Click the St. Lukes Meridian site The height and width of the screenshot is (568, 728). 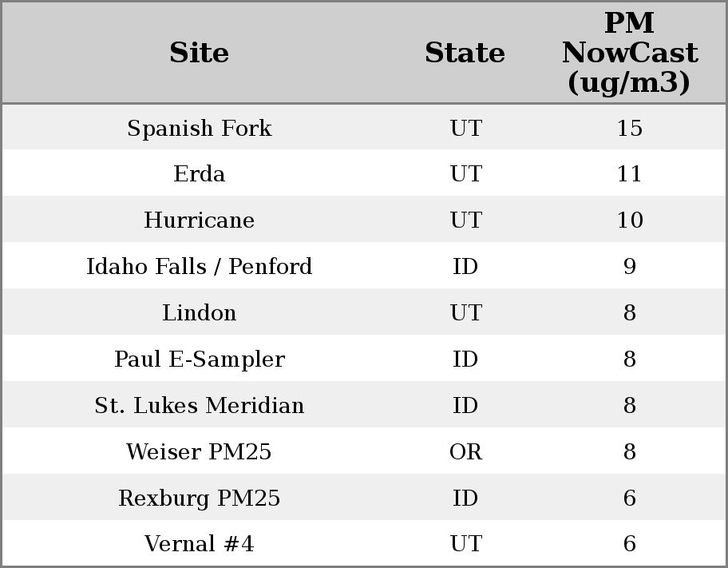(199, 406)
